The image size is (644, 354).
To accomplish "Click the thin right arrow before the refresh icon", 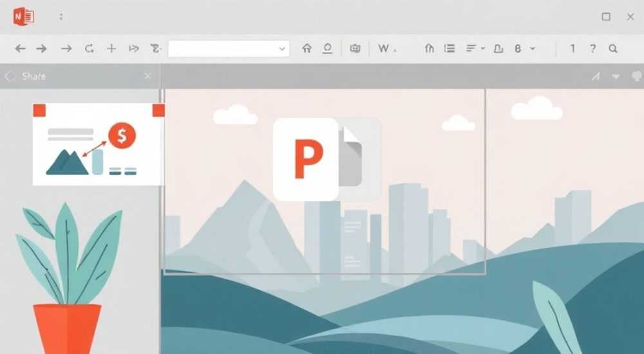I will (x=66, y=49).
